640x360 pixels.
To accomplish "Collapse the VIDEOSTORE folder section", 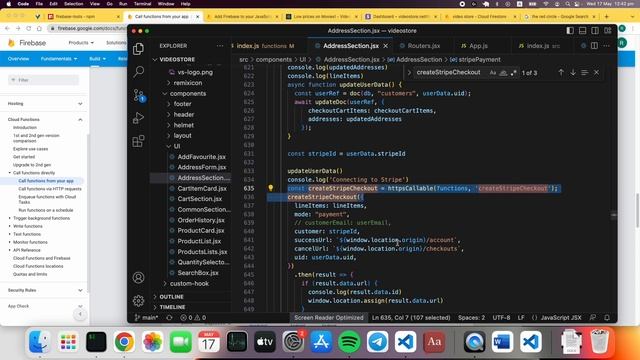I will [177, 60].
